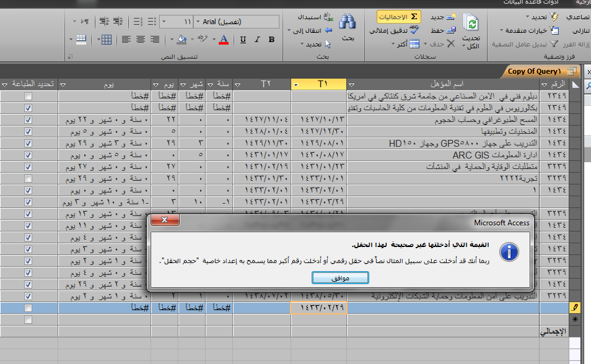Uncheck the print box for GPS٥٨٠٠ training row
This screenshot has height=364, width=591.
point(28,143)
